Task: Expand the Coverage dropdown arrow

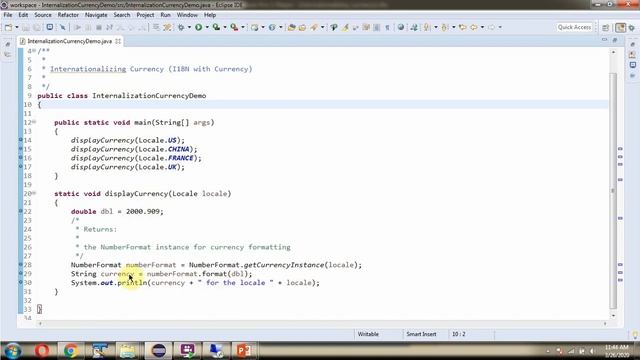Action: pos(224,27)
